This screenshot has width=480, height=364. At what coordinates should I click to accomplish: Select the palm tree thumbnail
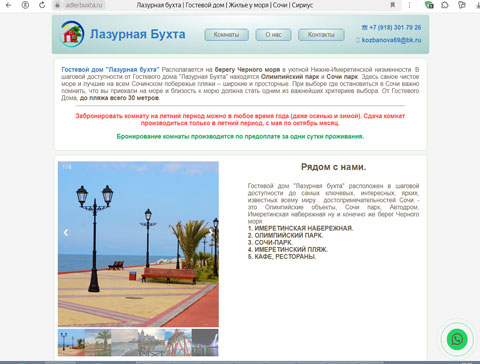click(x=98, y=342)
